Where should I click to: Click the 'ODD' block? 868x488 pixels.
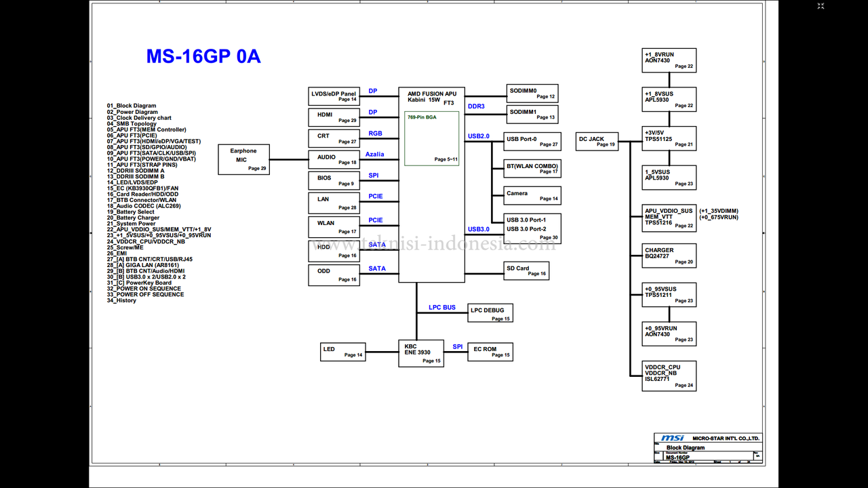click(x=334, y=274)
